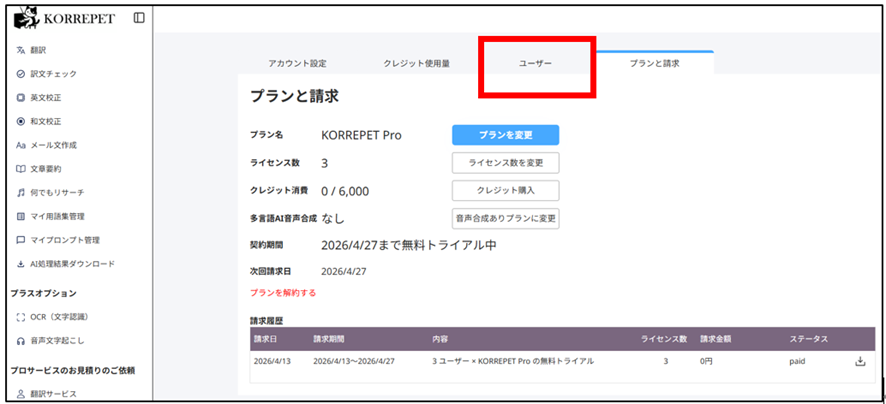Click the blue プランを変更 button
The width and height of the screenshot is (886, 404).
tap(505, 135)
